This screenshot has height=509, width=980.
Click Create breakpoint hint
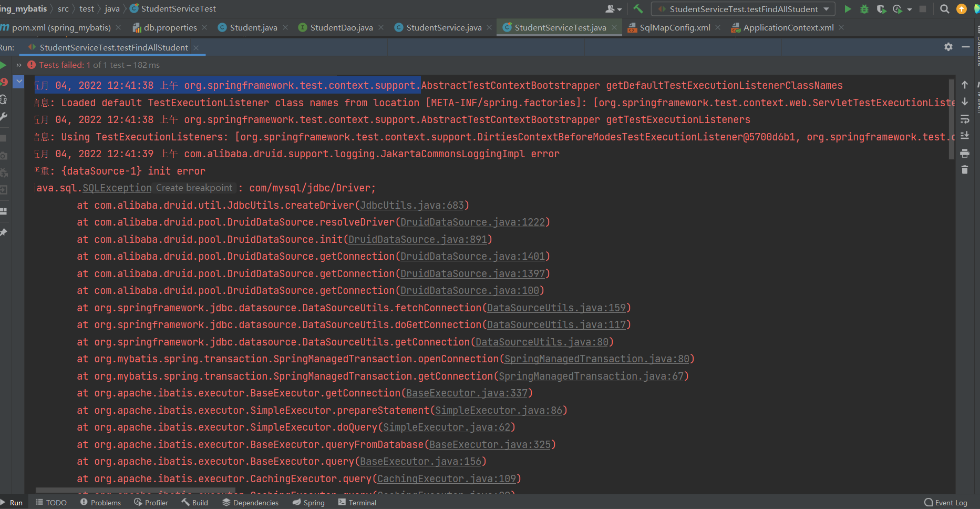tap(194, 188)
